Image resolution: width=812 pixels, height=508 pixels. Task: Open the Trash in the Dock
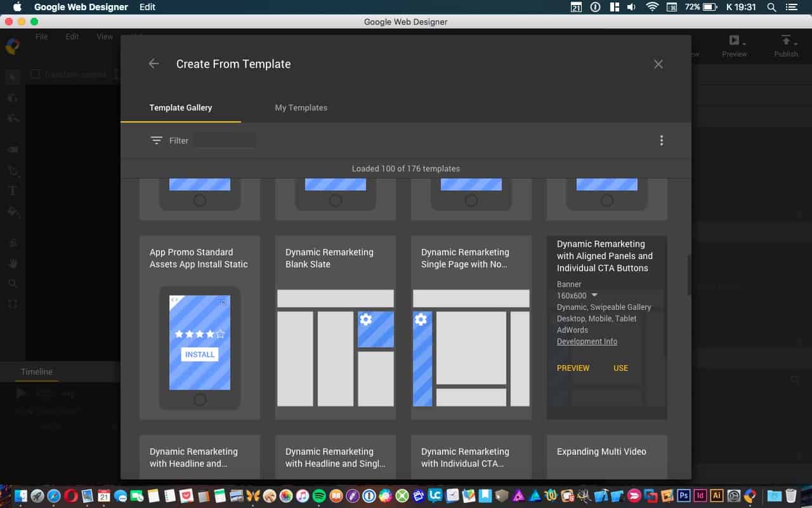(x=790, y=496)
